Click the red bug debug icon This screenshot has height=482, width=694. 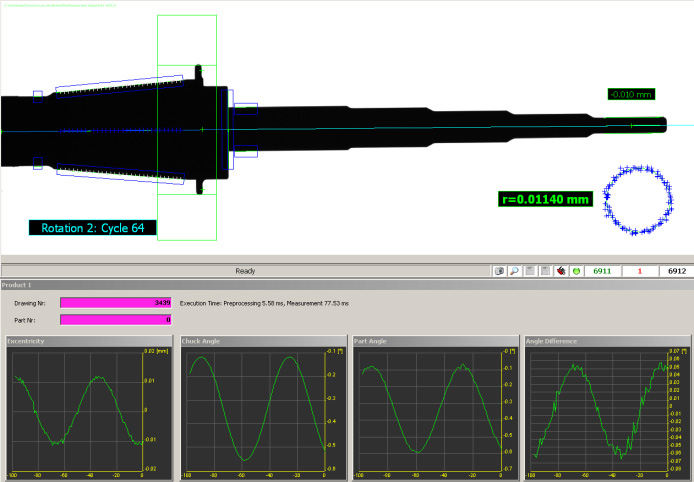561,271
